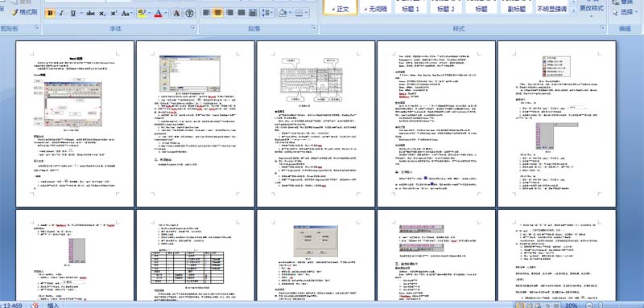Click the subscript x₂ icon

click(102, 13)
